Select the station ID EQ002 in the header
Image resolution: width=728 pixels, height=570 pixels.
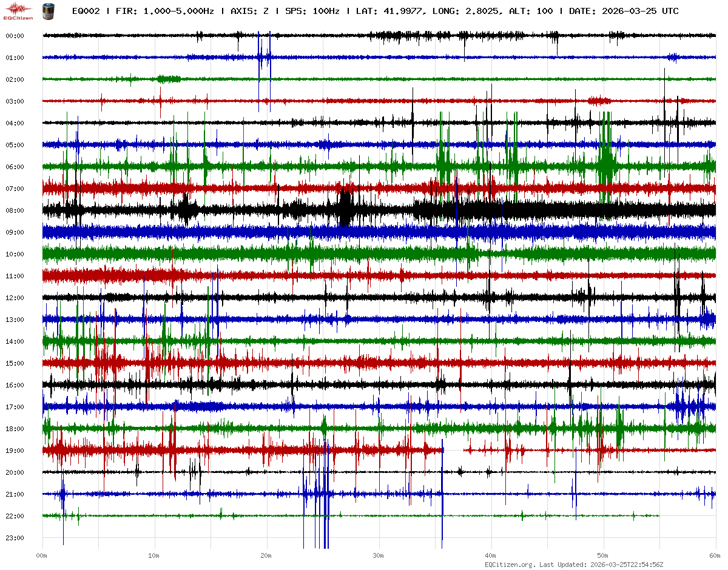[86, 12]
